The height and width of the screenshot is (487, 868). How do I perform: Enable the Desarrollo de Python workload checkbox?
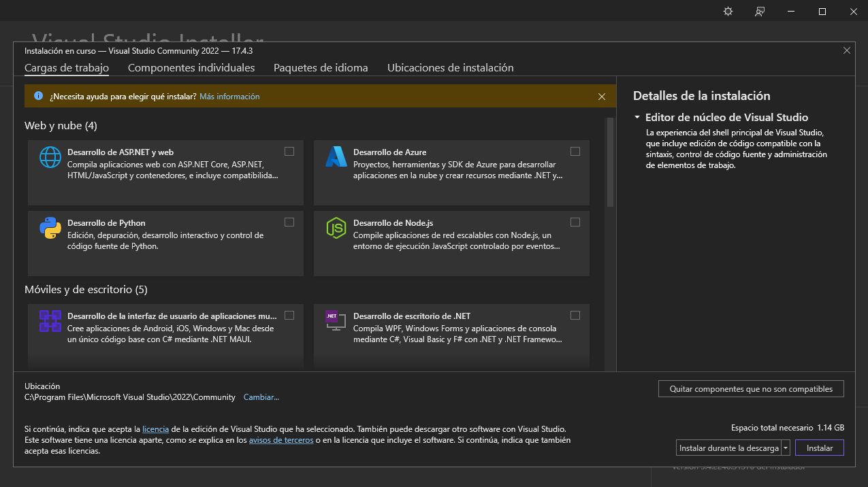pos(289,222)
